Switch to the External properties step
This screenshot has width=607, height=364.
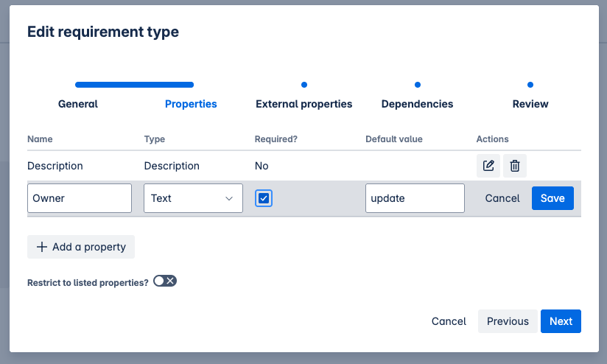pos(303,104)
